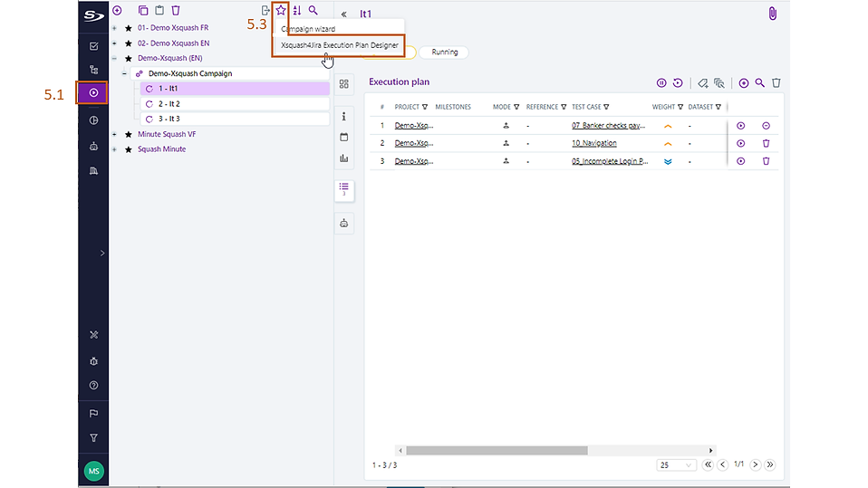The width and height of the screenshot is (868, 488).
Task: Open the rows per page dropdown showing 25
Action: [675, 465]
